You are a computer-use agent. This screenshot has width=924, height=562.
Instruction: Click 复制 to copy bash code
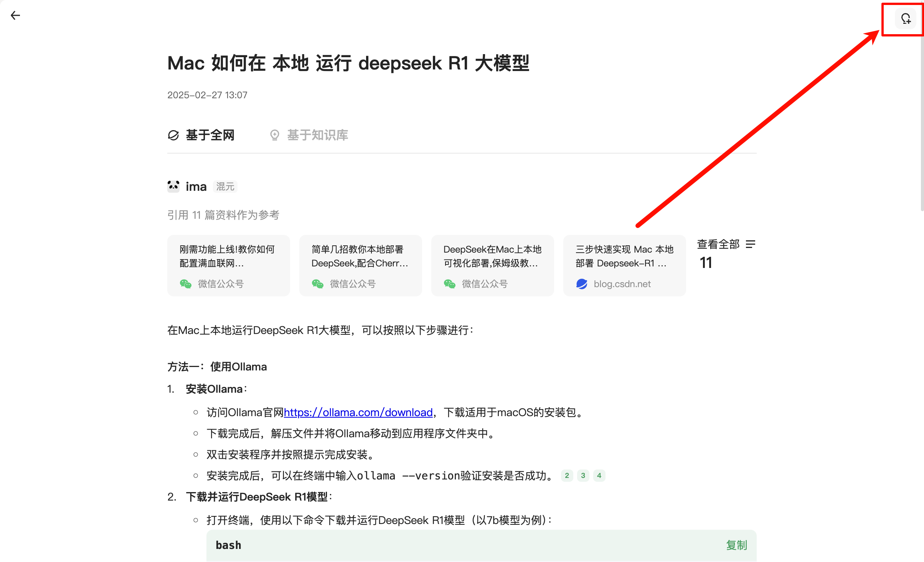(x=736, y=545)
